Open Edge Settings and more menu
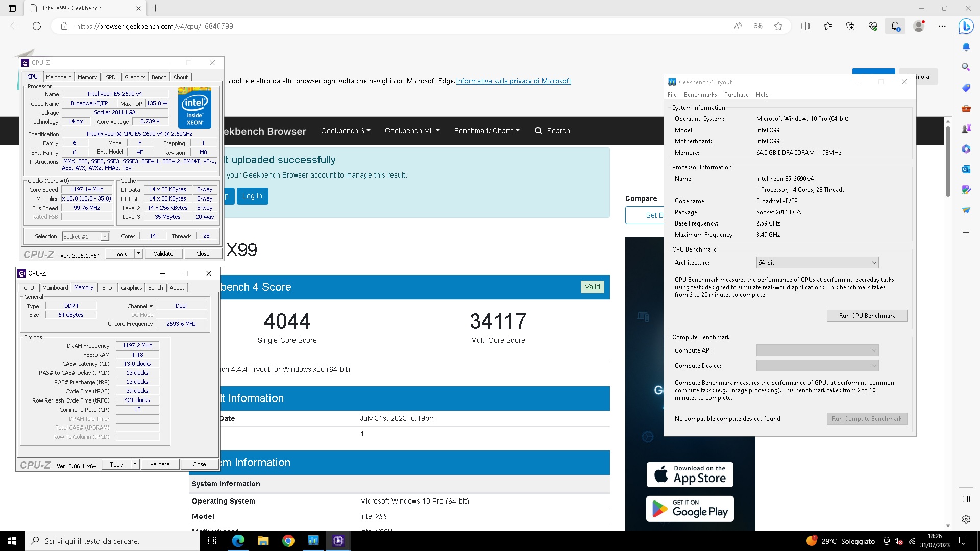 (942, 26)
